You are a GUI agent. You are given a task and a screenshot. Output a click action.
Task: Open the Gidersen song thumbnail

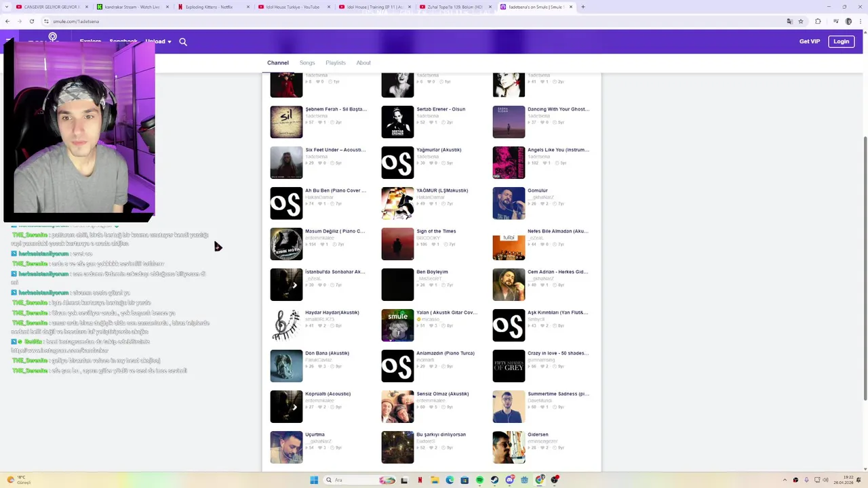click(x=509, y=447)
